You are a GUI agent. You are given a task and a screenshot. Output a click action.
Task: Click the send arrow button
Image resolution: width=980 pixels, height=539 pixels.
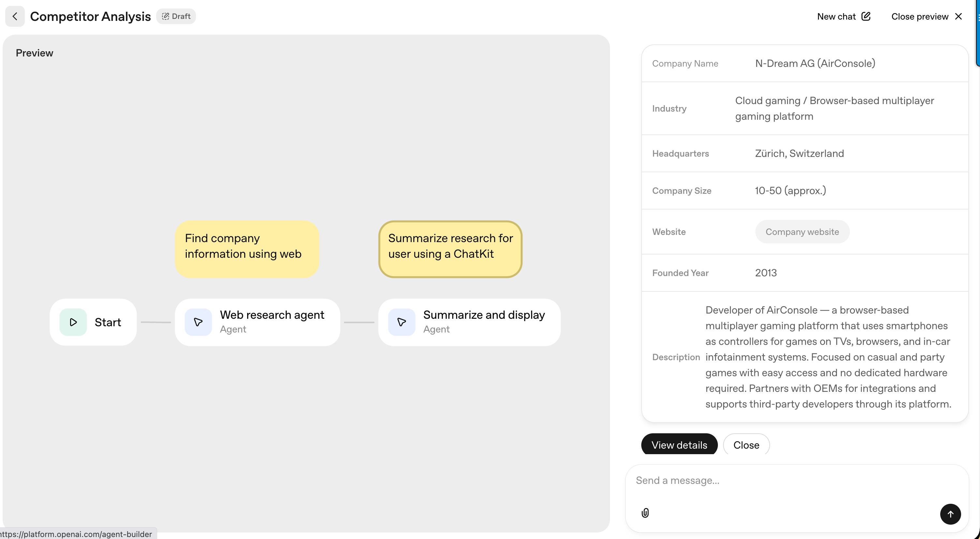(x=950, y=514)
